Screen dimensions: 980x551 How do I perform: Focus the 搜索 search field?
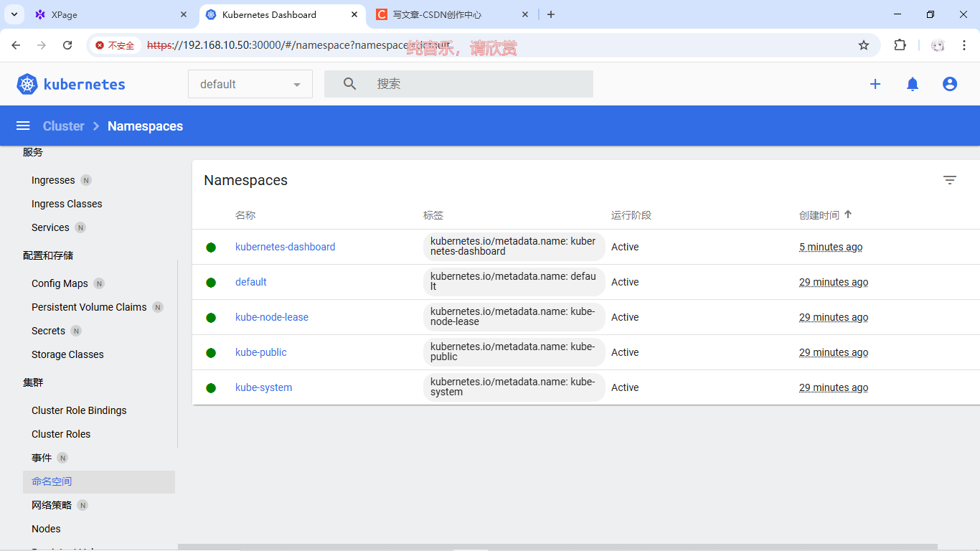[x=458, y=84]
